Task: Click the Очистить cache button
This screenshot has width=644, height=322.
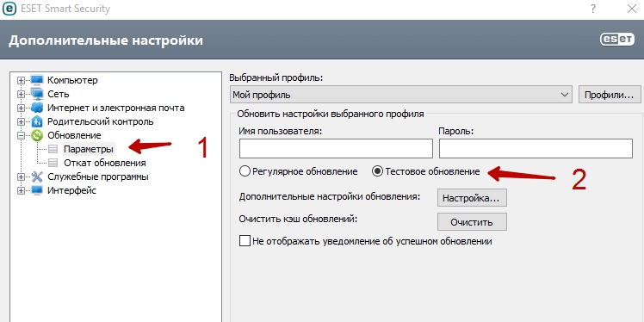Action: tap(472, 222)
